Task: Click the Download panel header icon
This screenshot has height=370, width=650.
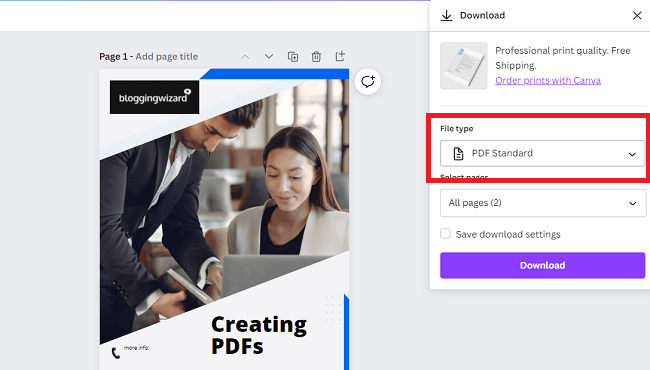Action: point(446,15)
